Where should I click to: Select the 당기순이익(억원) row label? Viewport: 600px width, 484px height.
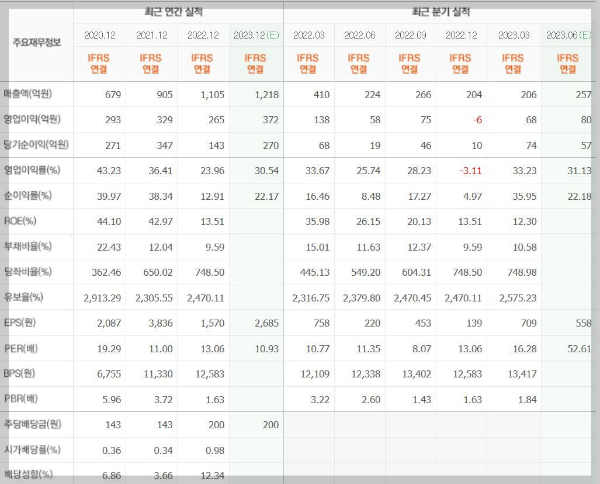tap(36, 145)
